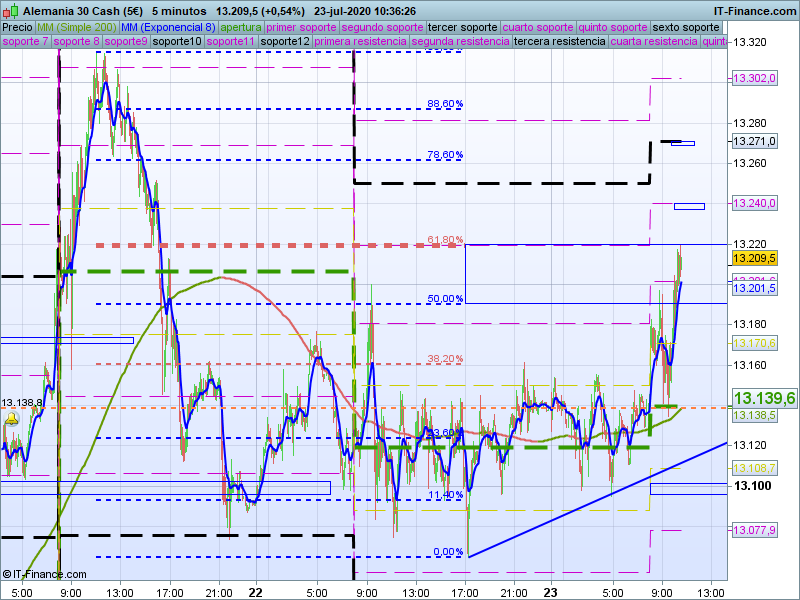This screenshot has width=800, height=600.
Task: Select the soporte10 indicator label
Action: point(178,42)
